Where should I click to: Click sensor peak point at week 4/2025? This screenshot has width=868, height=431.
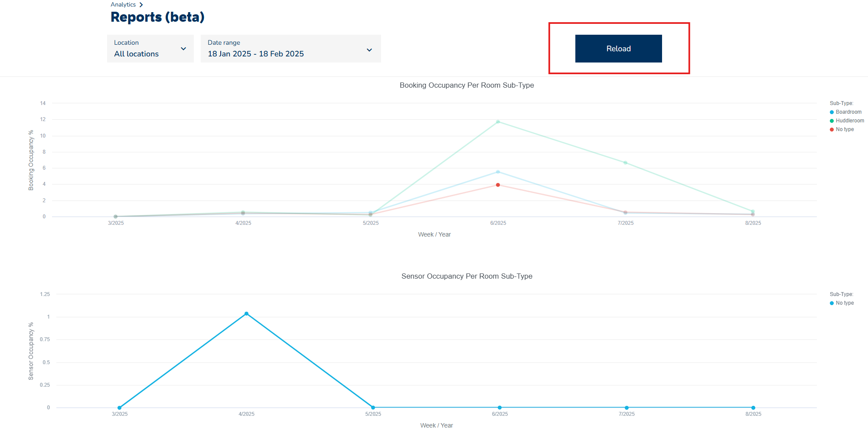(x=246, y=313)
